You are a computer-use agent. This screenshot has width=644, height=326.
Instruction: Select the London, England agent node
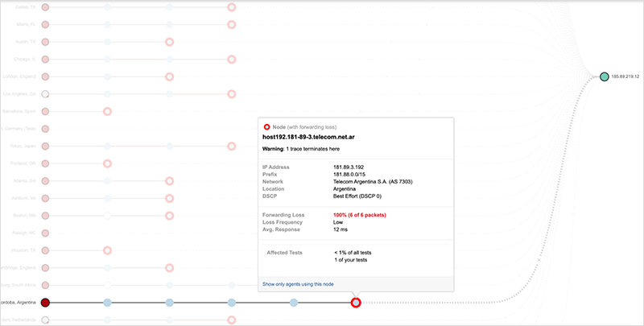tap(46, 76)
